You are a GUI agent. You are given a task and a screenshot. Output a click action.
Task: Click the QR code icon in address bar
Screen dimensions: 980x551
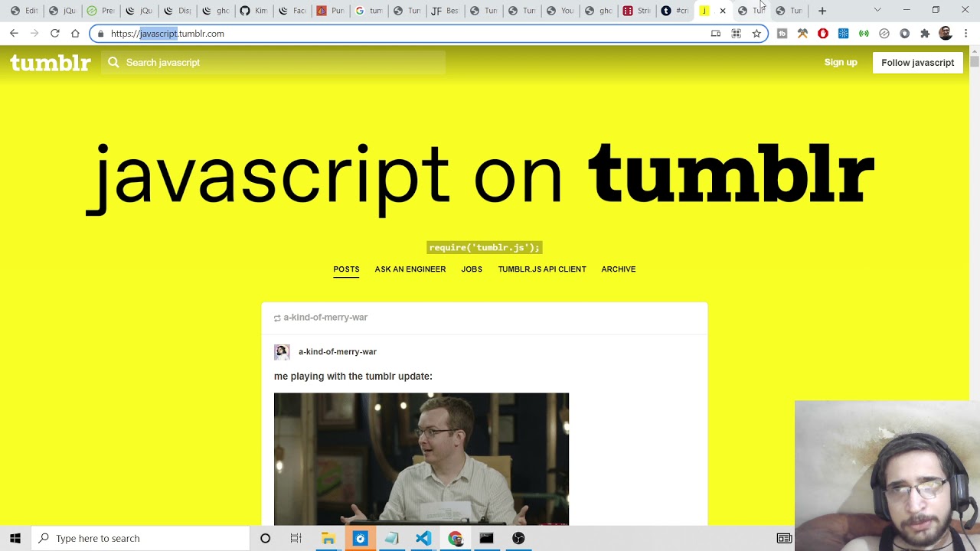[x=736, y=34]
